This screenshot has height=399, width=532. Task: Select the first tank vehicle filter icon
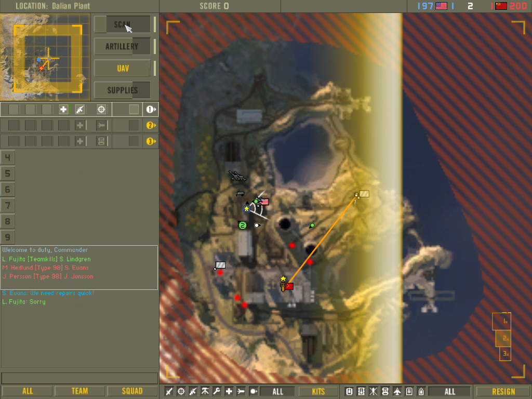(350, 392)
